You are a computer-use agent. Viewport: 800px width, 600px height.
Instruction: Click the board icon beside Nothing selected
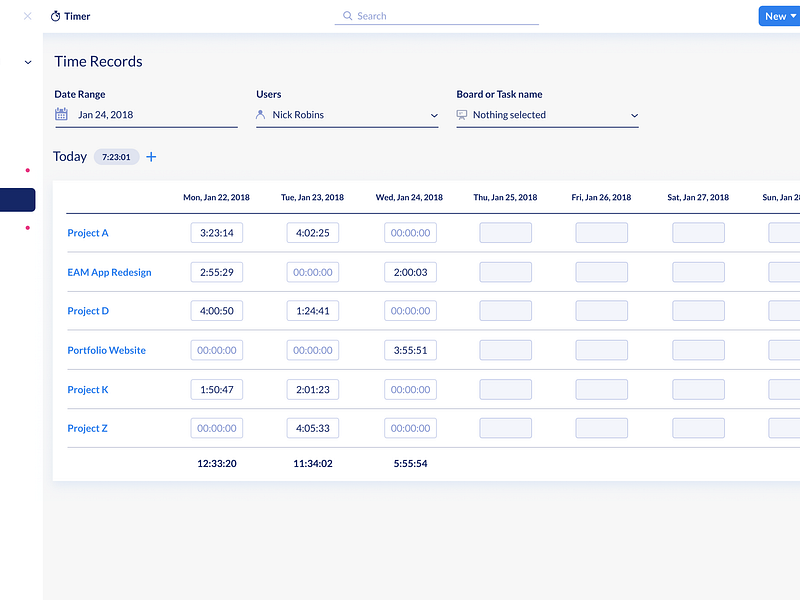pos(462,115)
